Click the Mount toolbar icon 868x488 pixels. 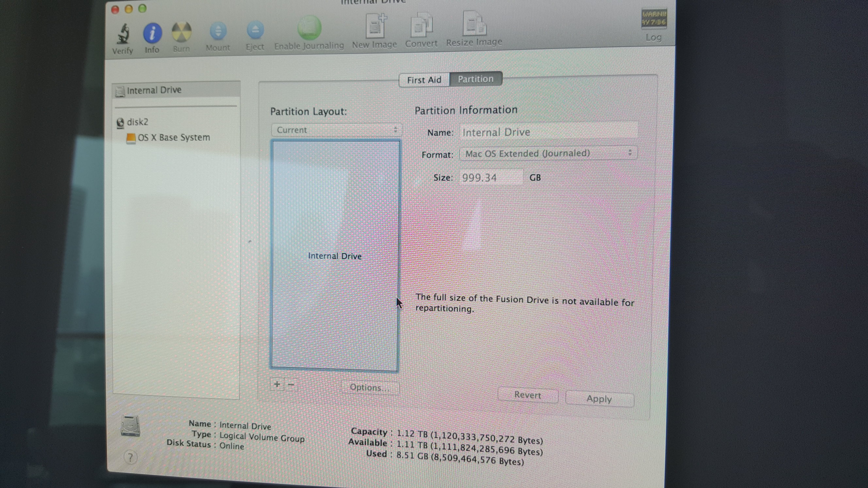(218, 31)
